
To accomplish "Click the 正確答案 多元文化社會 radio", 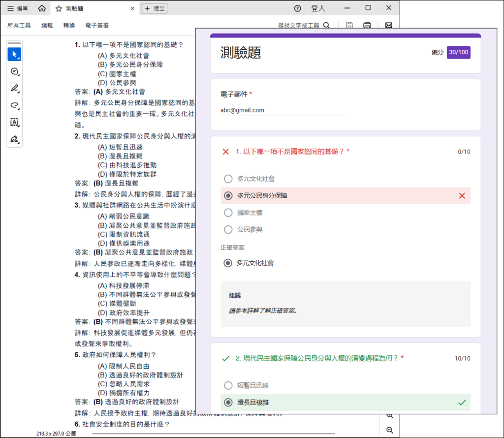I will (228, 263).
